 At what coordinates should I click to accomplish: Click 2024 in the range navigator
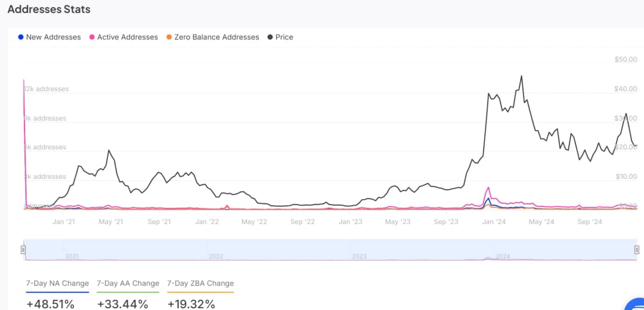click(503, 256)
